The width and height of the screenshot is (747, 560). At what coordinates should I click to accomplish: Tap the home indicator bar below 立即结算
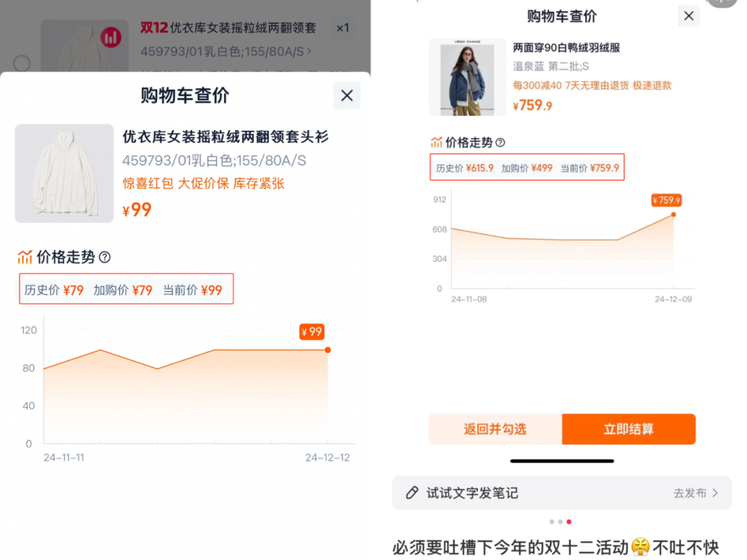pos(562,461)
